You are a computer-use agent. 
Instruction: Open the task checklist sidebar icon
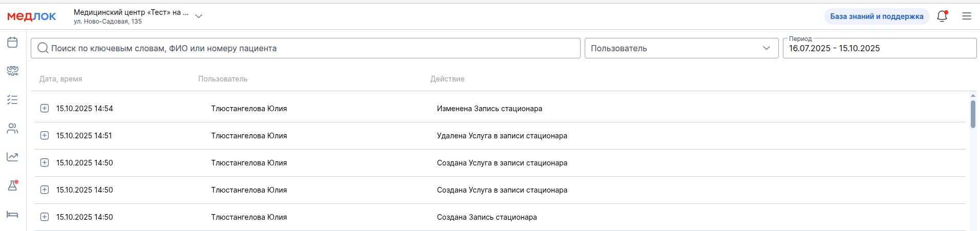13,100
